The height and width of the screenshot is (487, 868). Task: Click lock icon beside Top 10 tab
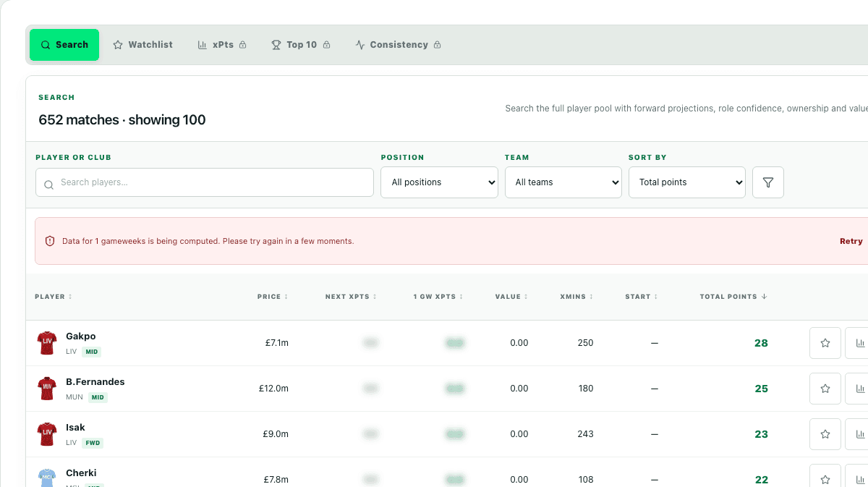click(326, 45)
